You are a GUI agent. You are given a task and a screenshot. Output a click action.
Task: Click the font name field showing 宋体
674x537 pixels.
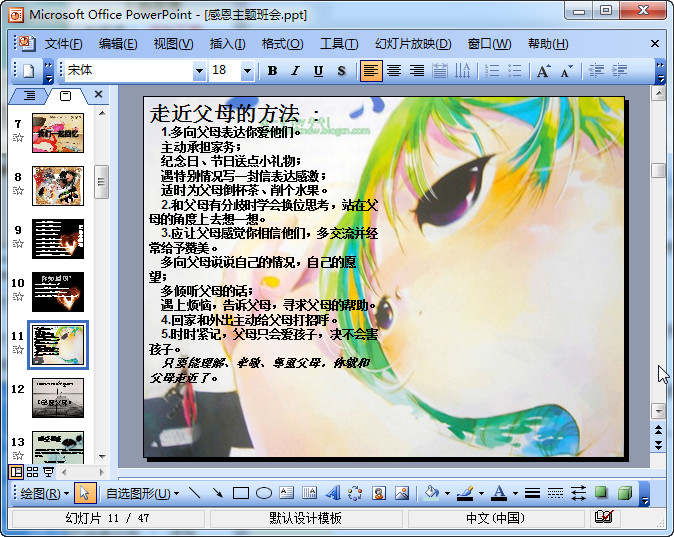click(x=128, y=71)
